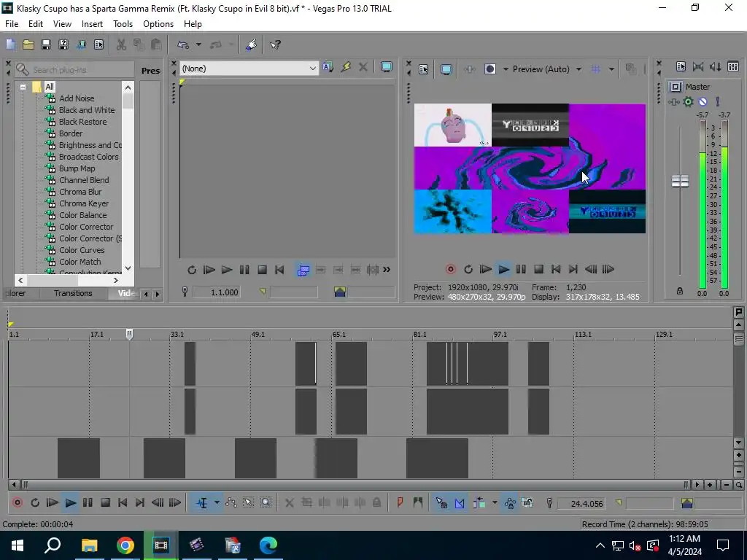Click the trimmer lightning bolt icon
The height and width of the screenshot is (560, 747).
[346, 68]
